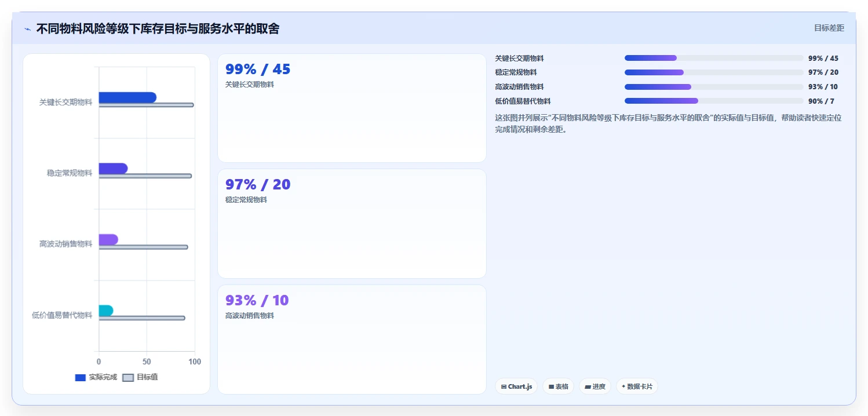Click 关键长交期物料 label in progress list

(x=520, y=59)
